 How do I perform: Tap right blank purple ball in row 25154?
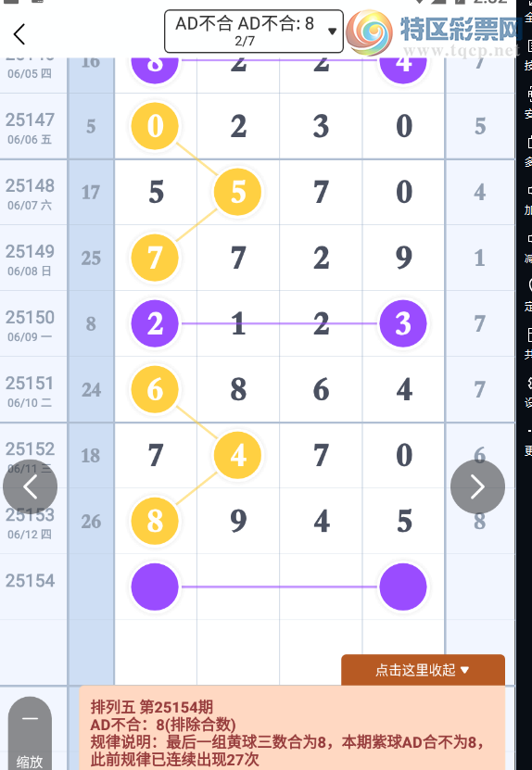(x=403, y=587)
